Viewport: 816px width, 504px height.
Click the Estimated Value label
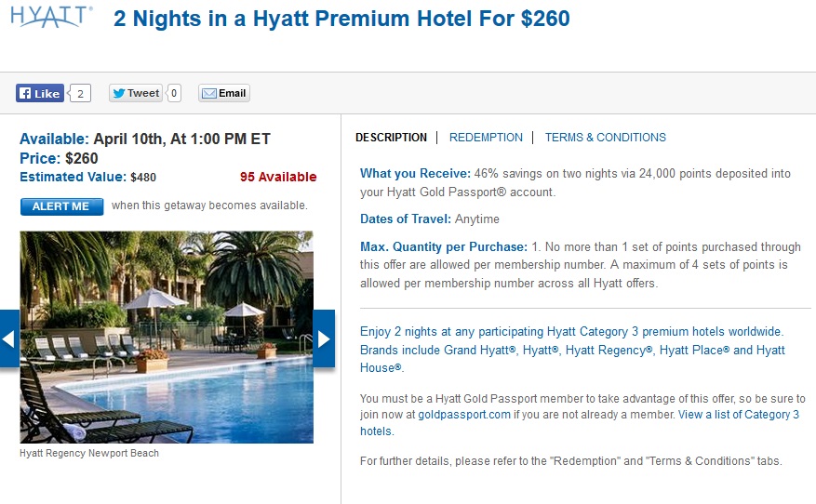tap(73, 177)
